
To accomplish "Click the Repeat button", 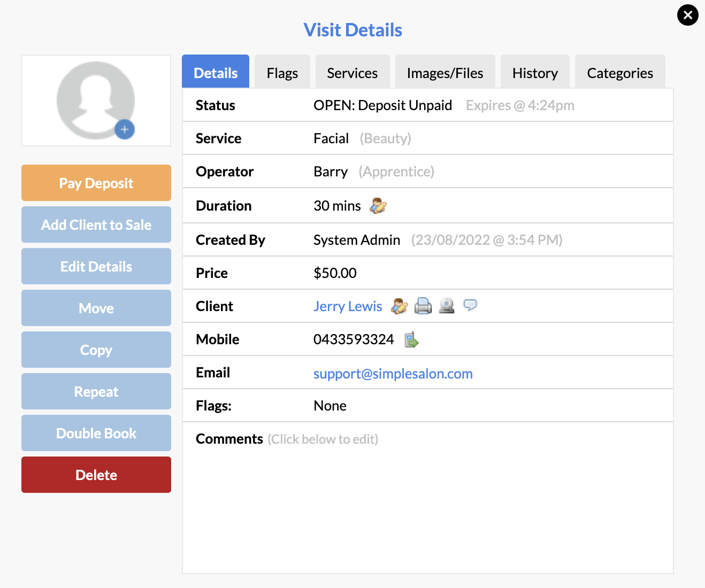I will (96, 391).
